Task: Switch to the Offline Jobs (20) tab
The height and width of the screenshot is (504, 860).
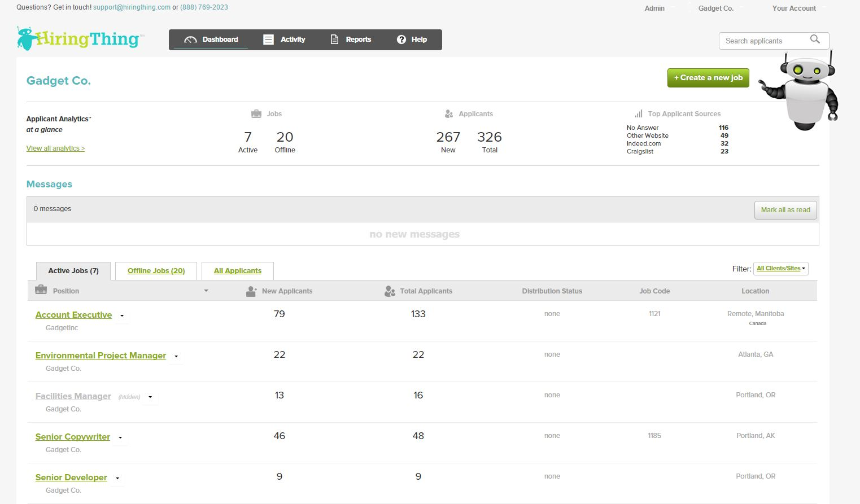Action: [156, 271]
